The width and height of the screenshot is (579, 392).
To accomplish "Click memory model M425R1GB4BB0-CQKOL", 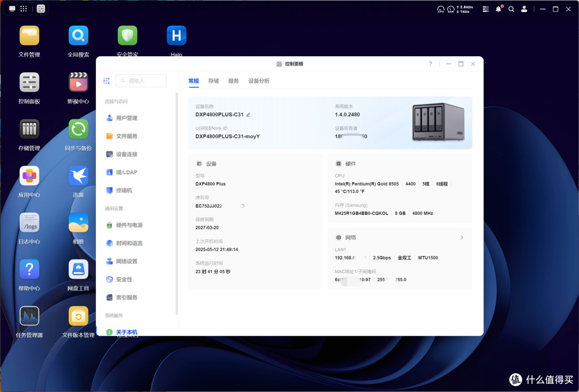I will tap(361, 214).
